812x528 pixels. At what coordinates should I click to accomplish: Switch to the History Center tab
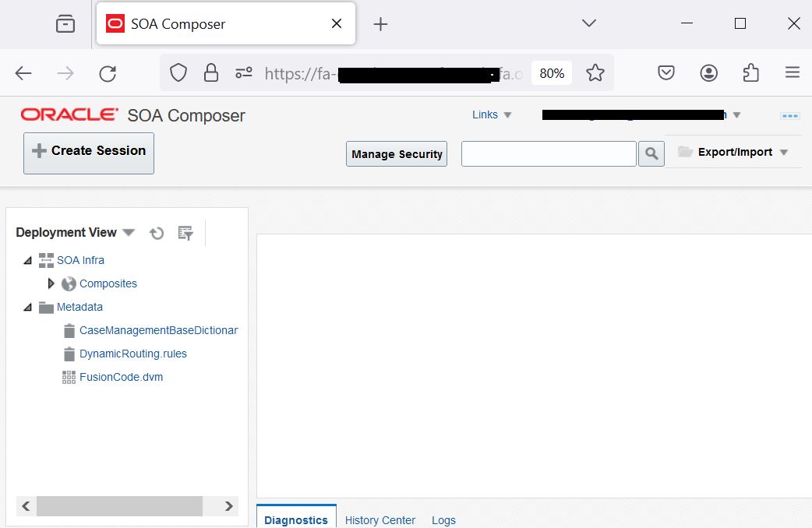pyautogui.click(x=380, y=519)
